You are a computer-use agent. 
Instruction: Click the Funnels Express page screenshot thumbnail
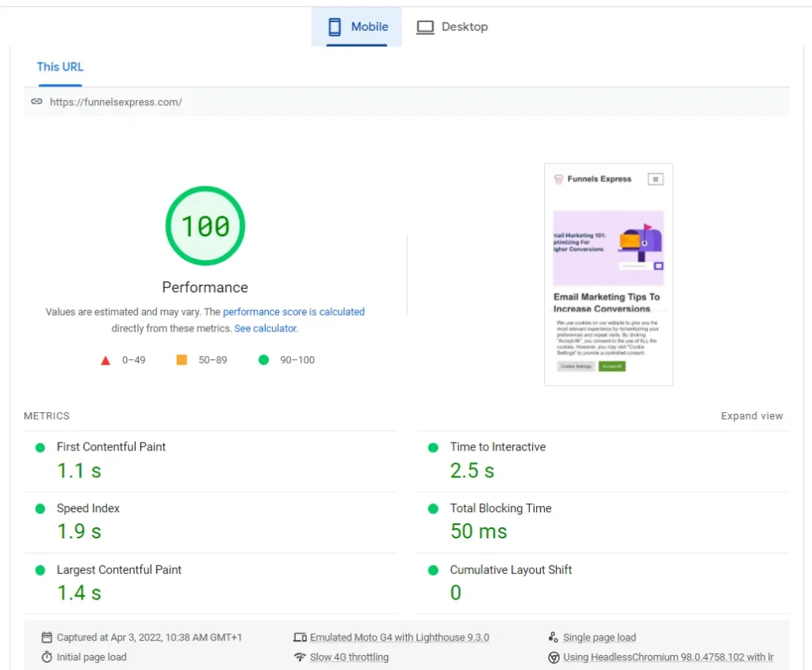click(x=608, y=274)
